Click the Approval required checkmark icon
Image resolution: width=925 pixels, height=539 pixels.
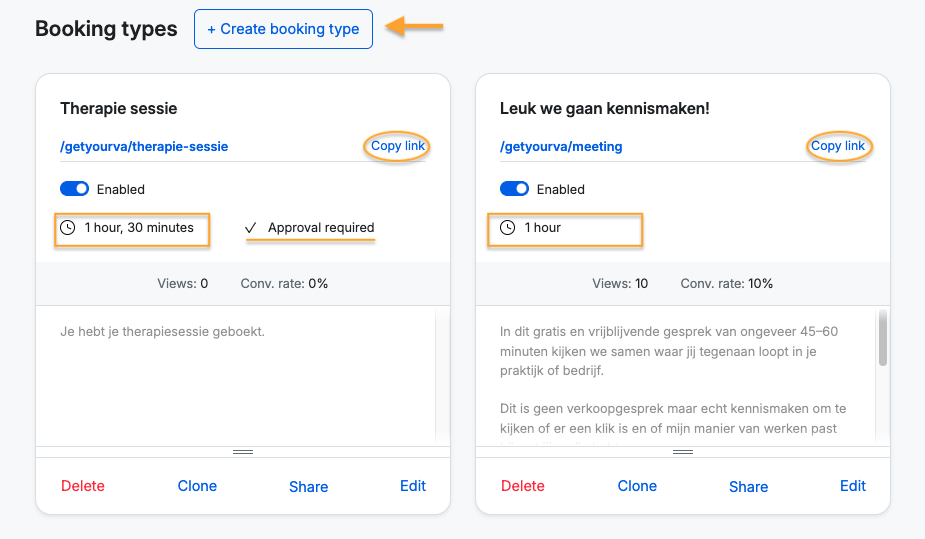pyautogui.click(x=251, y=229)
